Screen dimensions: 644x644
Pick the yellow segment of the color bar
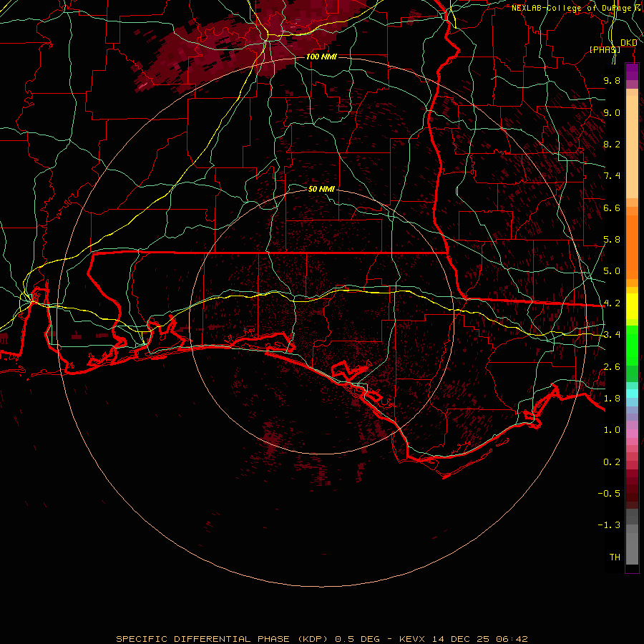tap(632, 306)
